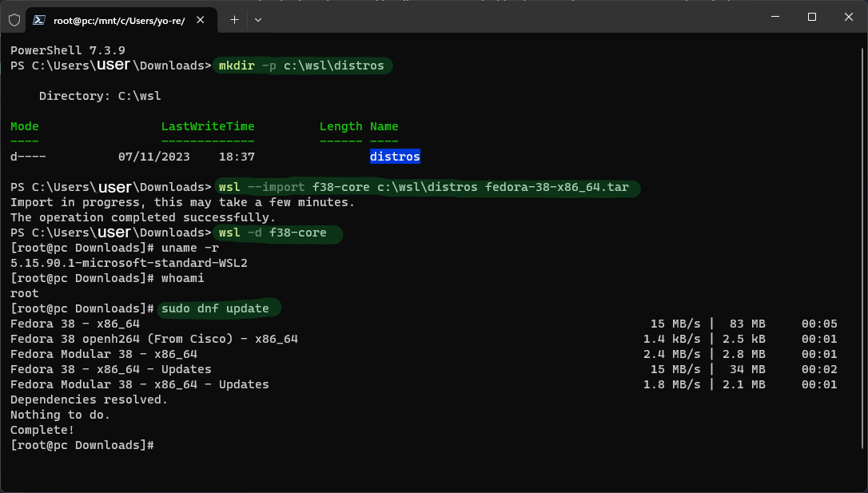Minimize the Windows Terminal window
Screen dimensions: 868x493
[774, 17]
